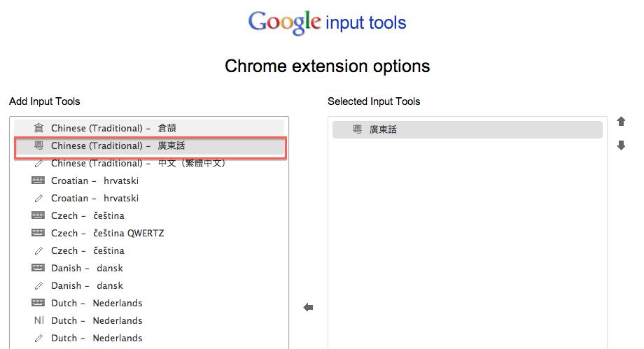Click keyboard icon beside Czech čeština QWERTZ
Image resolution: width=644 pixels, height=349 pixels.
(38, 233)
